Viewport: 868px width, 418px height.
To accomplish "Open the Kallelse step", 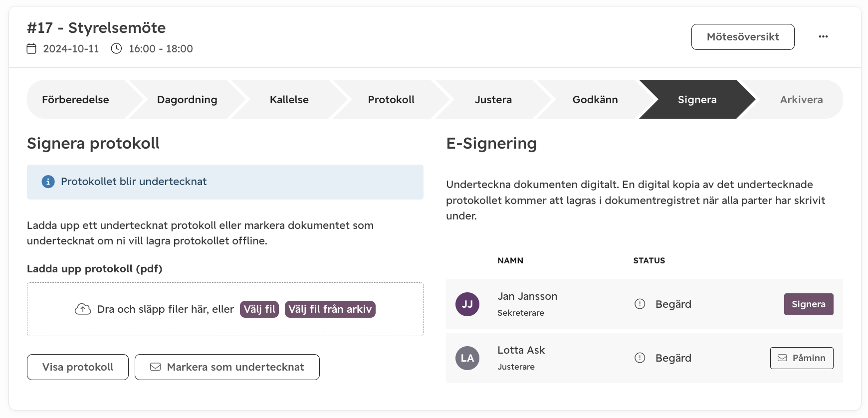I will click(289, 99).
